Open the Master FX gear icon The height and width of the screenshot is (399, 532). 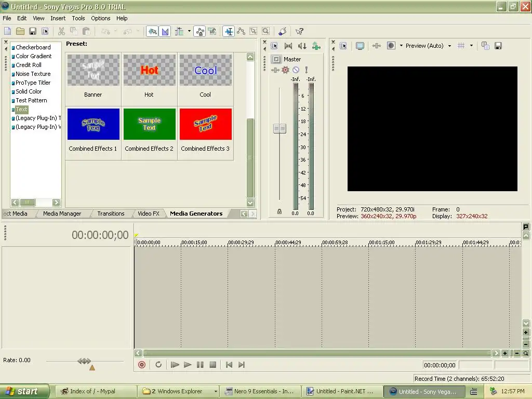(285, 70)
